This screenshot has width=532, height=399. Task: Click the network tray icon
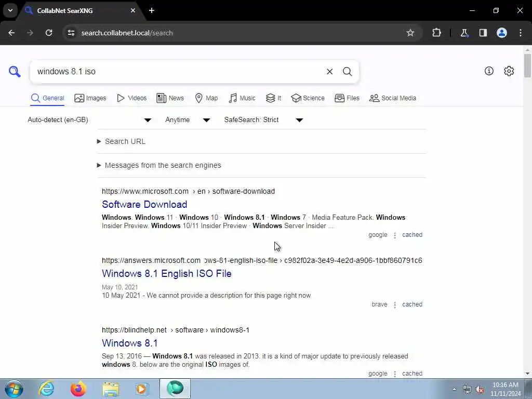[467, 390]
